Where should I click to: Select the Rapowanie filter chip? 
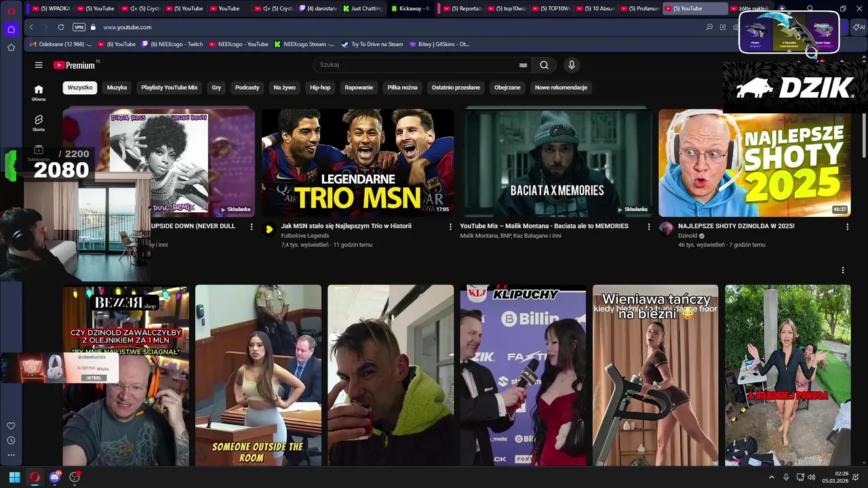(x=359, y=87)
